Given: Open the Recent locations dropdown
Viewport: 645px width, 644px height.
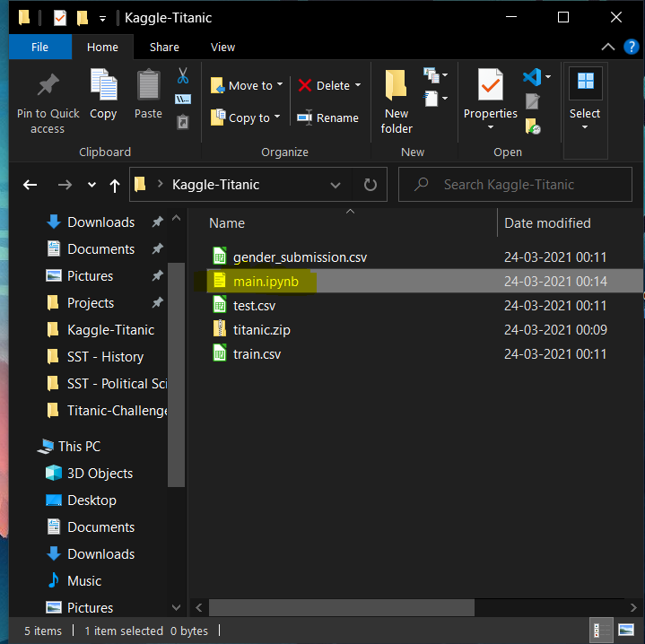Looking at the screenshot, I should pyautogui.click(x=92, y=185).
